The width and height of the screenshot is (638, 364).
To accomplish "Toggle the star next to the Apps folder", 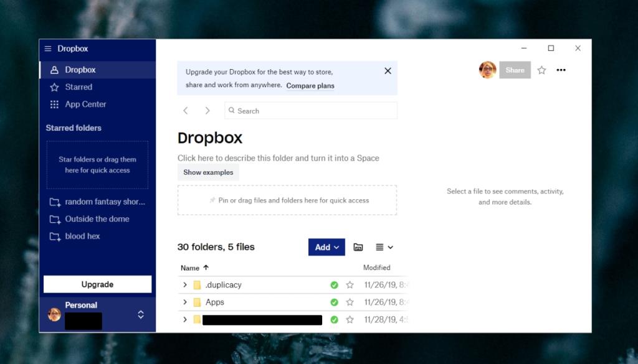I will tap(350, 302).
